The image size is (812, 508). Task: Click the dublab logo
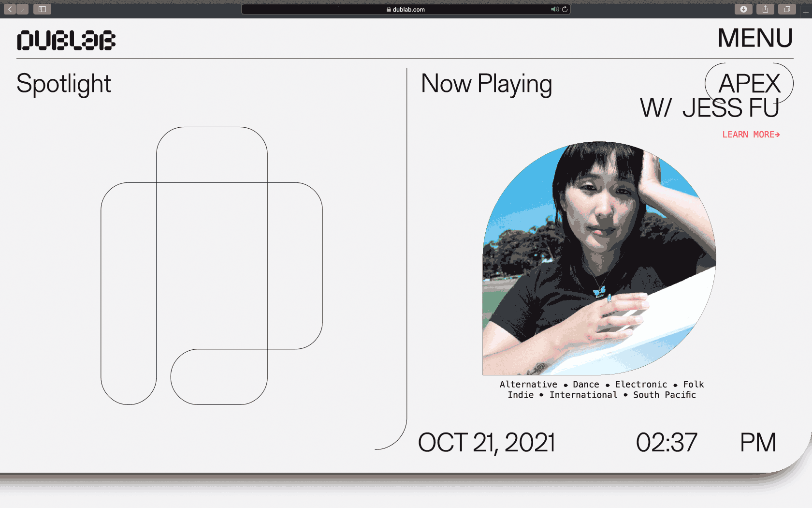point(66,40)
